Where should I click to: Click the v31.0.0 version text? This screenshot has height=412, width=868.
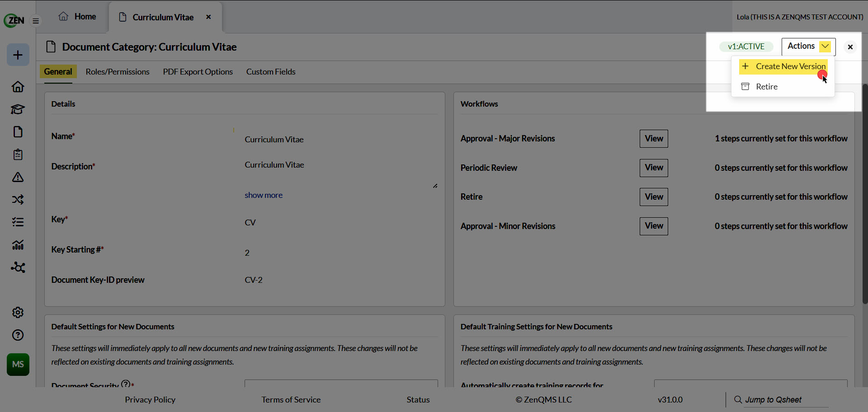tap(670, 400)
